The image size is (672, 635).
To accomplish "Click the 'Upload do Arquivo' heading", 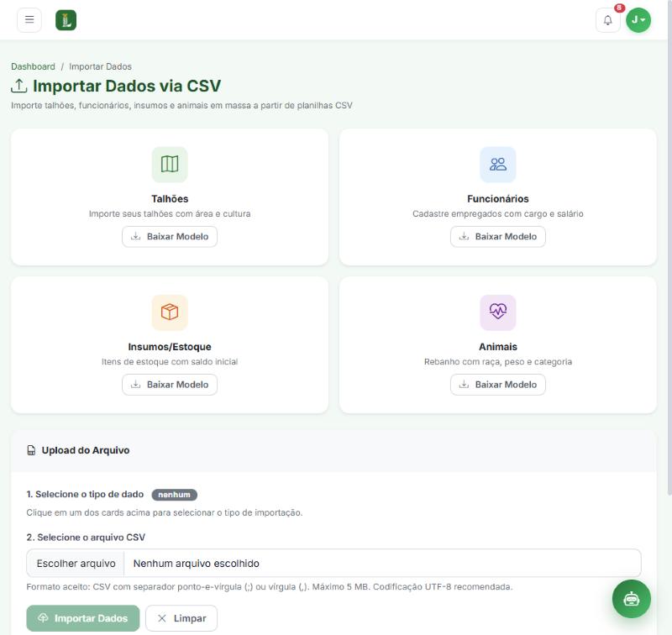I will point(86,450).
